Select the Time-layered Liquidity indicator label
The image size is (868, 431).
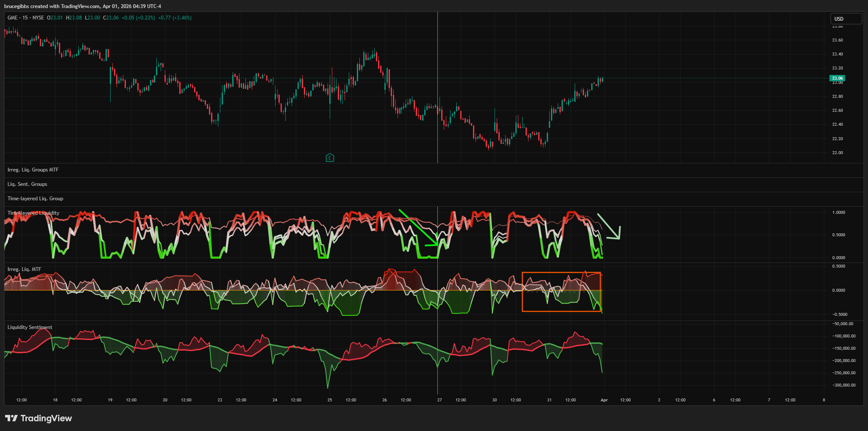[33, 213]
